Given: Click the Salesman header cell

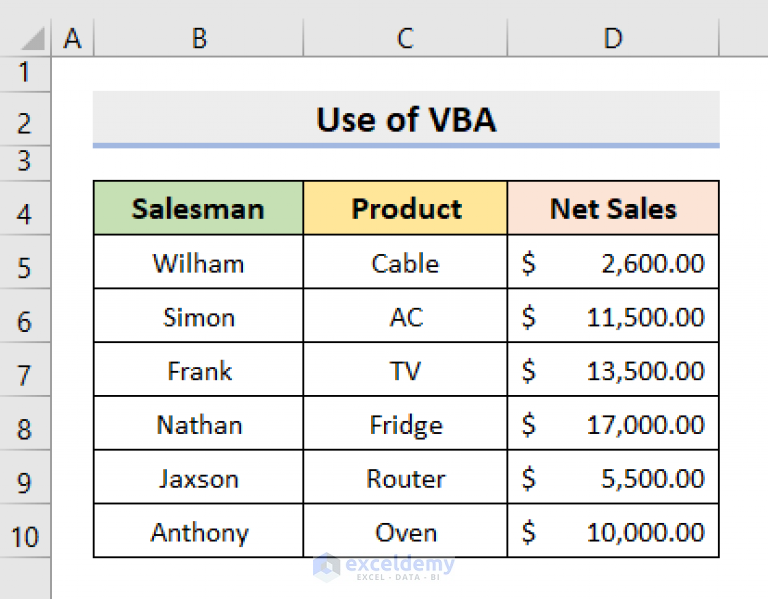Looking at the screenshot, I should pyautogui.click(x=198, y=208).
